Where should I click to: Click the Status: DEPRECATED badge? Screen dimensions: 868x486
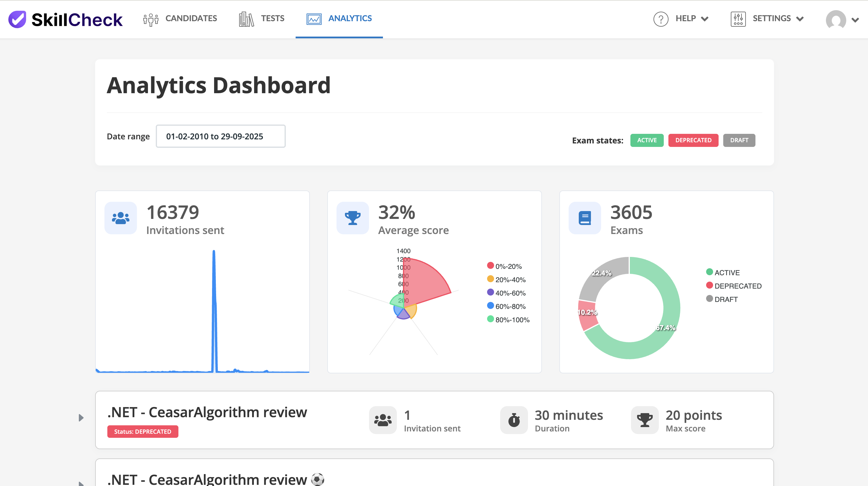pyautogui.click(x=142, y=432)
